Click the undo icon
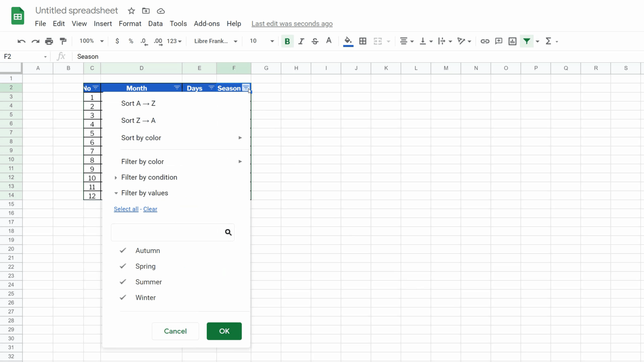The width and height of the screenshot is (644, 362). (x=21, y=41)
